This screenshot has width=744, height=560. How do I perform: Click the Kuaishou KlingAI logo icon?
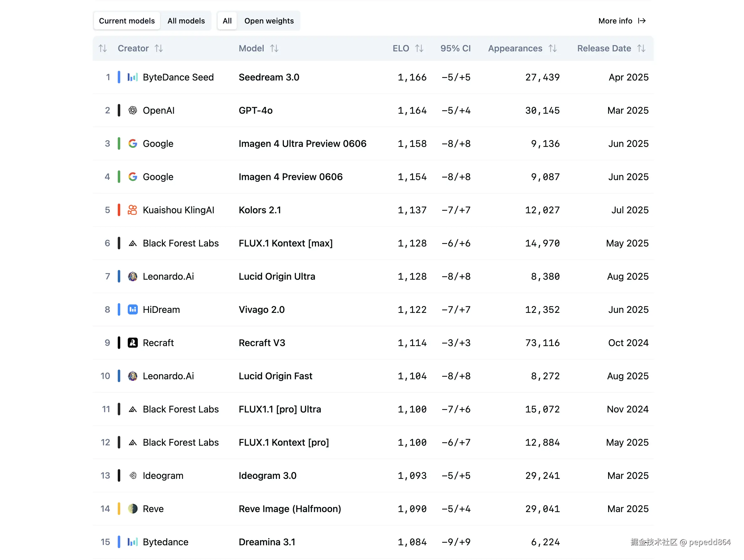[132, 210]
